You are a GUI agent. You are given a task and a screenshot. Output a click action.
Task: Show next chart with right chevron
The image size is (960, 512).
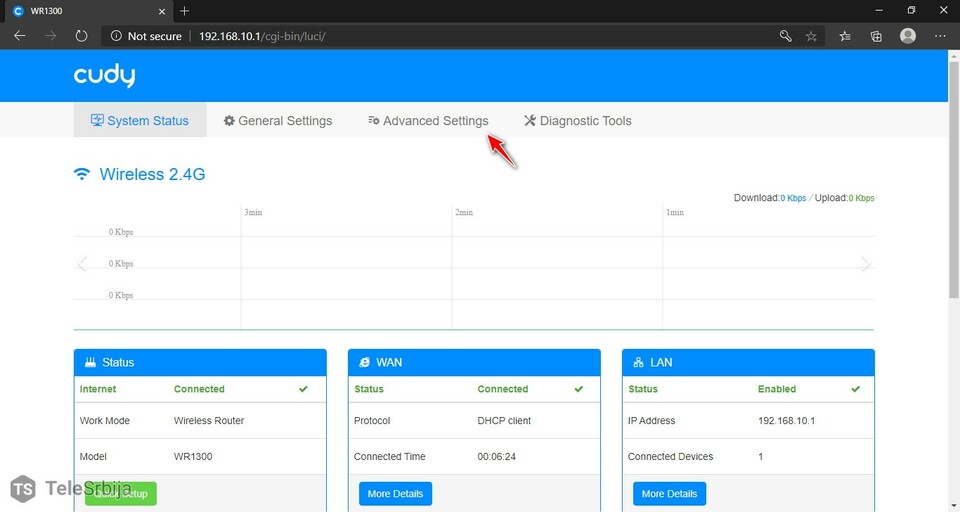(x=865, y=264)
